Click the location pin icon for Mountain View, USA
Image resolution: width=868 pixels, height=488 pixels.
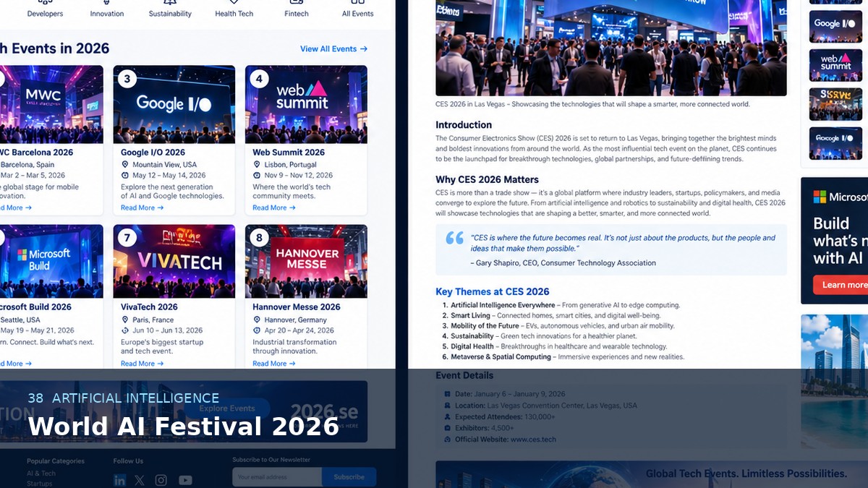(125, 165)
